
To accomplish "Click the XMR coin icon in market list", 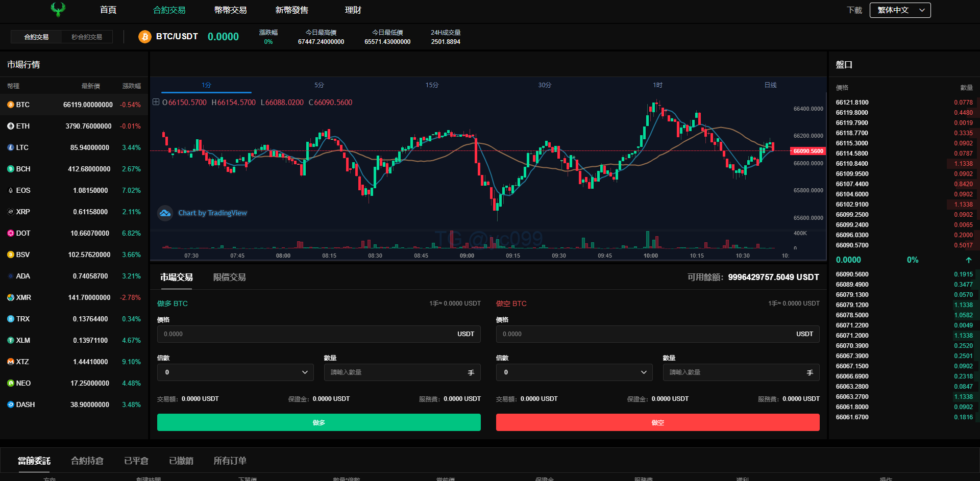I will pos(10,297).
